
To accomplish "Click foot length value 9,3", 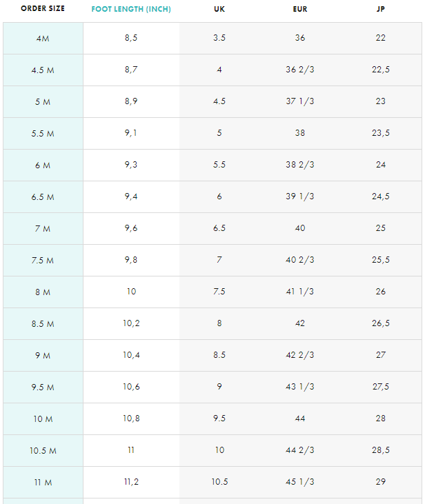I will click(131, 165).
